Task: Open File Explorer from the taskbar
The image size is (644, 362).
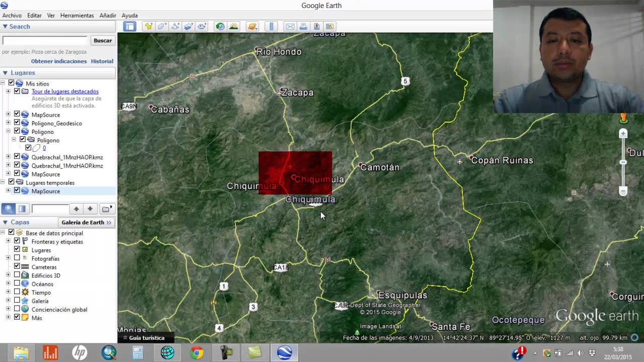Action: (21, 353)
